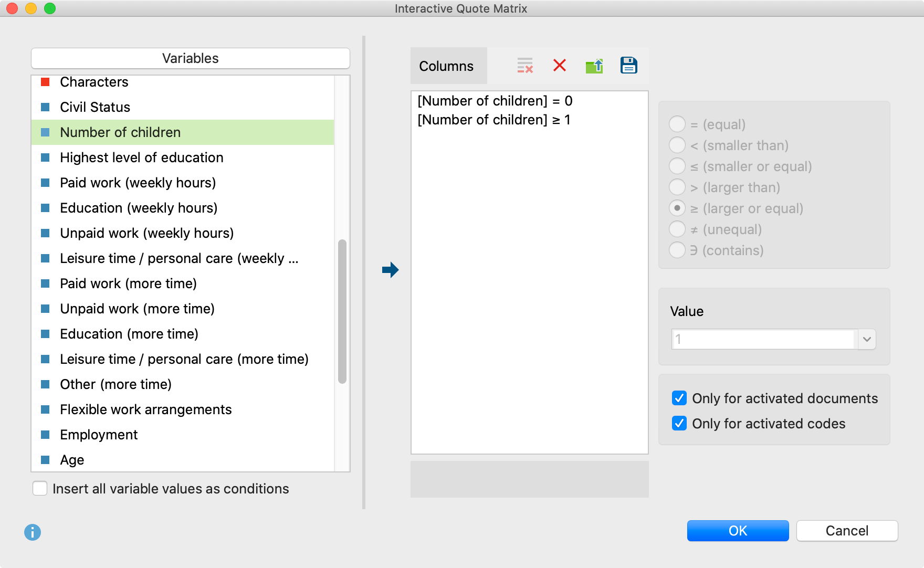The image size is (924, 568).
Task: Click the red X remove column icon
Action: coord(560,66)
